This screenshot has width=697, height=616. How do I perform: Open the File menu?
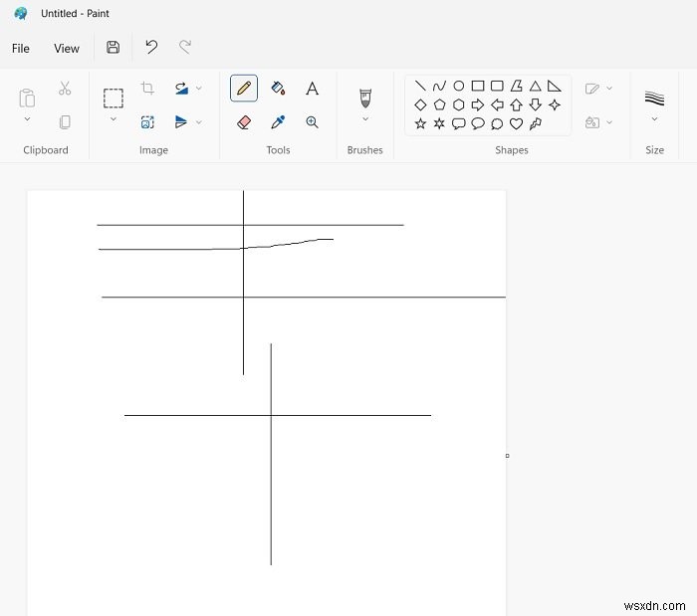[21, 48]
